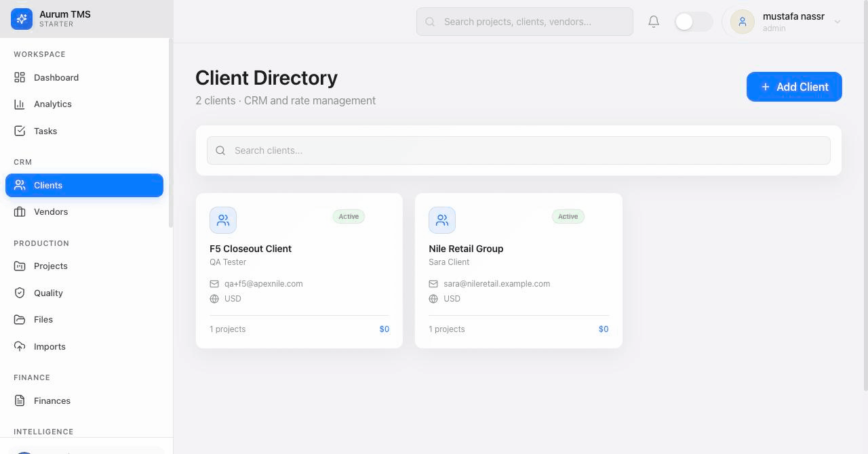Go to Imports
The width and height of the screenshot is (868, 454).
[x=84, y=346]
